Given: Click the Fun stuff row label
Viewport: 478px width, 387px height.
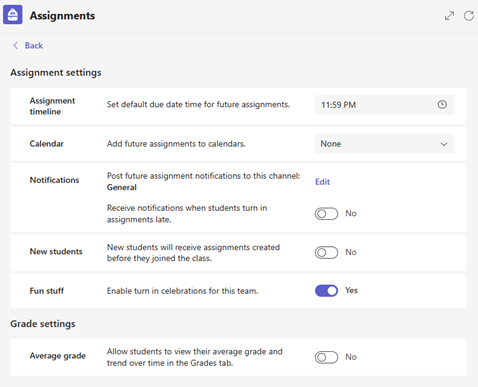Looking at the screenshot, I should click(47, 291).
